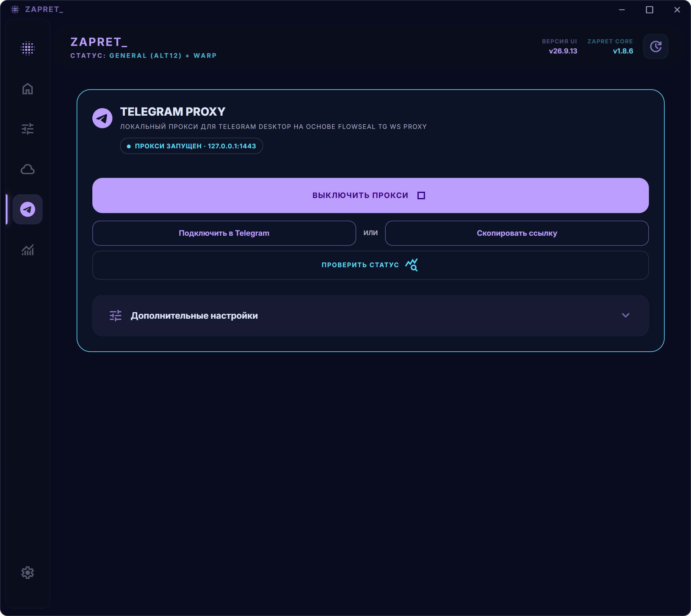This screenshot has width=691, height=616.
Task: Expand Дополнительные настройки section
Action: (370, 316)
